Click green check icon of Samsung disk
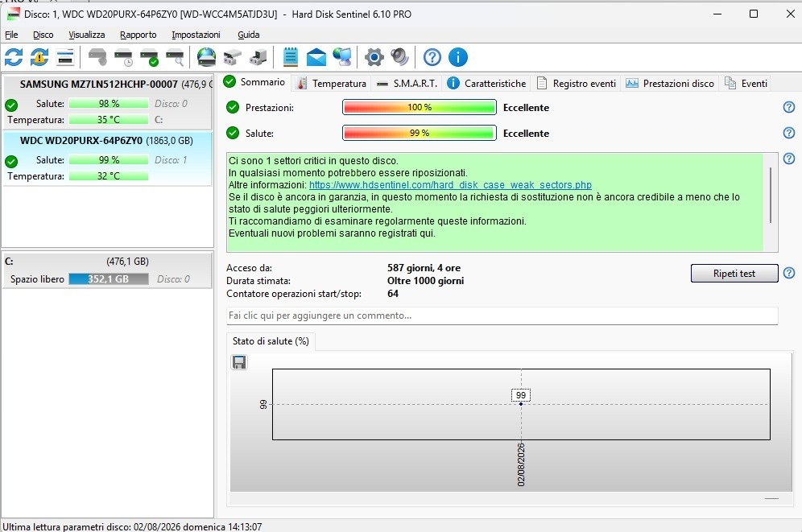802x532 pixels. [x=11, y=105]
